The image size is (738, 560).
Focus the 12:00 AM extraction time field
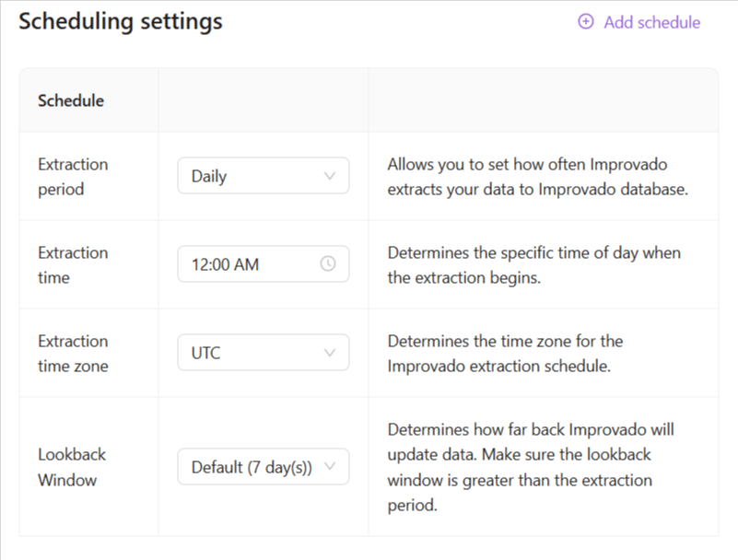coord(249,264)
